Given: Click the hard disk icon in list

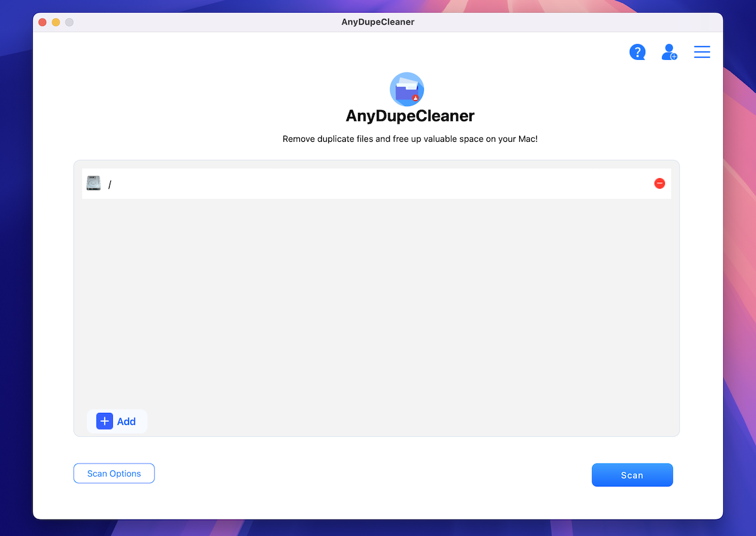Looking at the screenshot, I should click(x=93, y=184).
